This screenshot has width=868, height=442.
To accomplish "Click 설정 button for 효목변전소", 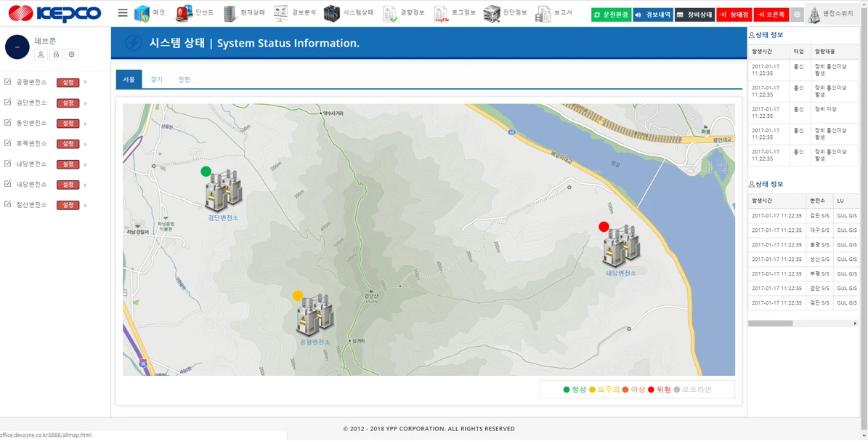I will [68, 144].
